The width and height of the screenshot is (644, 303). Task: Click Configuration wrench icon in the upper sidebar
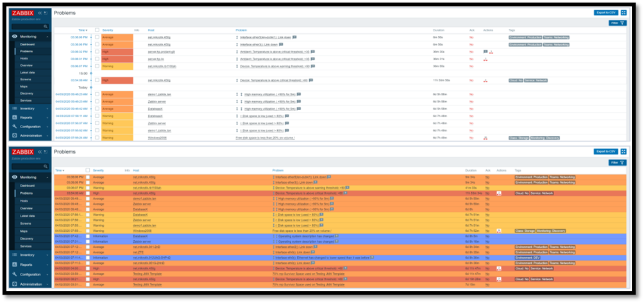[14, 126]
